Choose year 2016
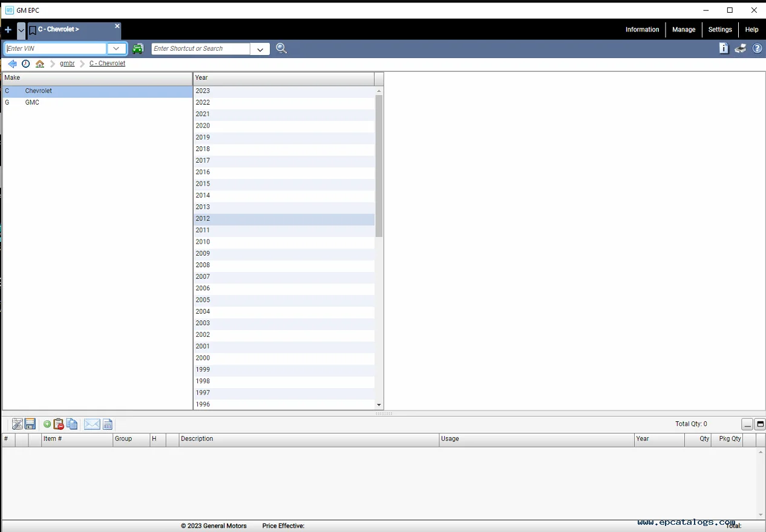The width and height of the screenshot is (766, 532). coord(284,172)
